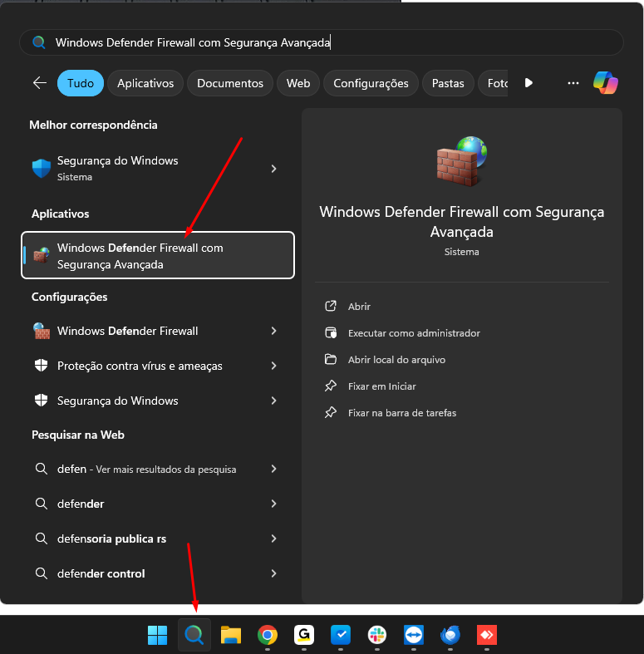
Task: Switch to the Aplicativos filter tab
Action: pyautogui.click(x=145, y=83)
